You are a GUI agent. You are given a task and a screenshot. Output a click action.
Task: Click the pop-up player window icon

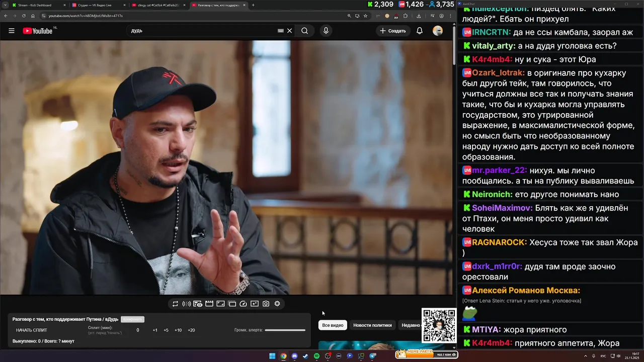click(x=232, y=304)
